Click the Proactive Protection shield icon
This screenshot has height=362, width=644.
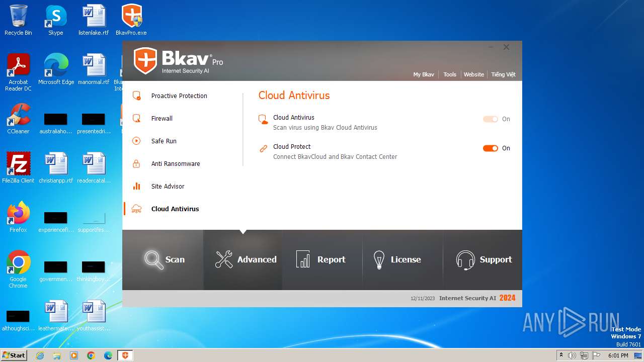click(x=136, y=96)
